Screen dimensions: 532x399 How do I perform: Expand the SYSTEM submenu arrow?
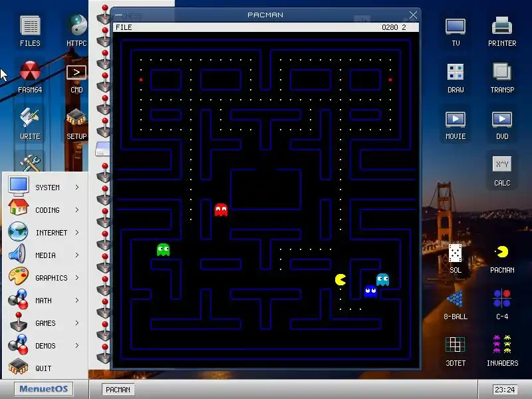77,188
